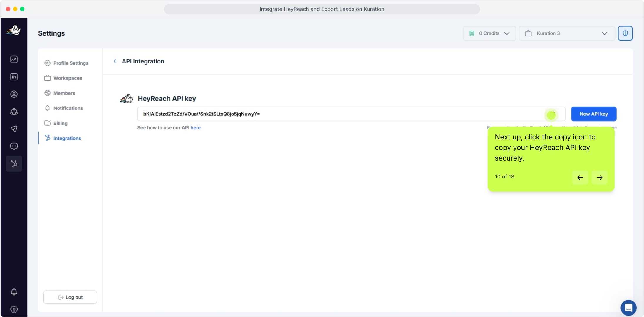Expand the 0 Credits dropdown
The height and width of the screenshot is (317, 644).
(489, 33)
